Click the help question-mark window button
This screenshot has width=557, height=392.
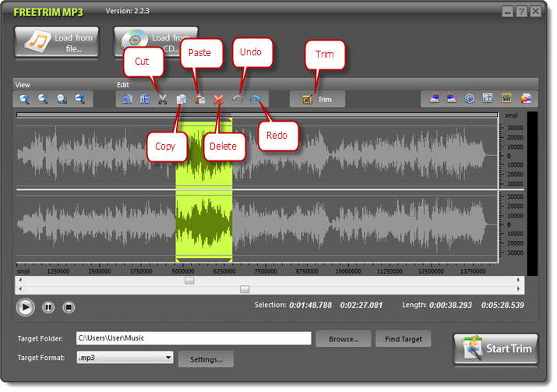tap(521, 12)
